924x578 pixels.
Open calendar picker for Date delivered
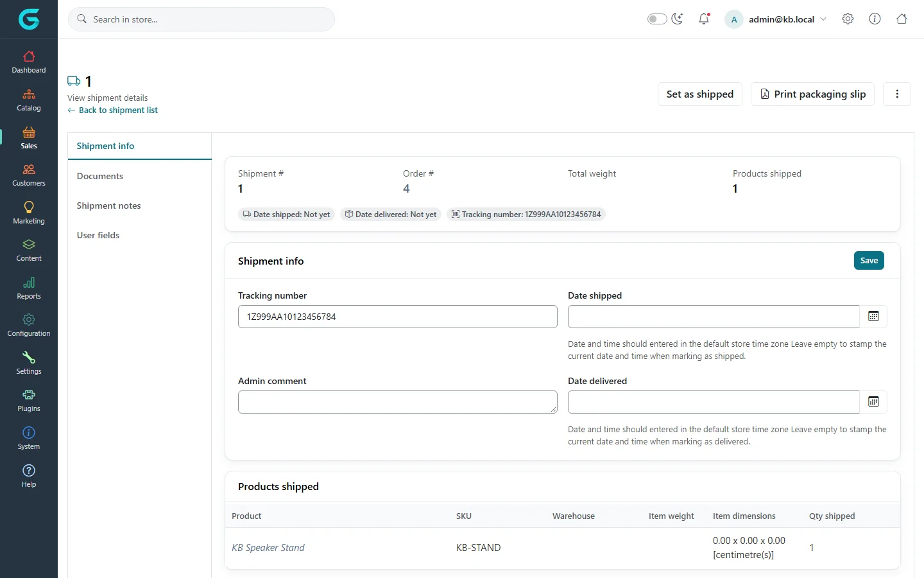[x=873, y=401]
